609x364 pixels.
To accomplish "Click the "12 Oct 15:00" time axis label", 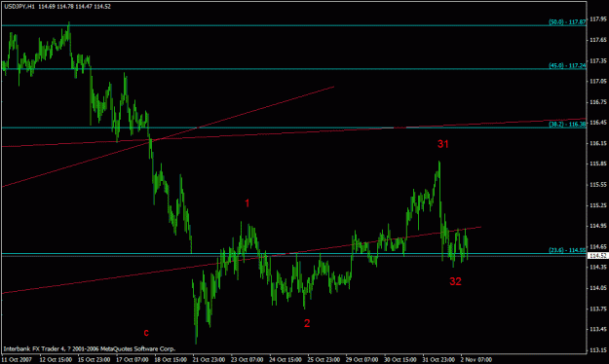I will click(56, 360).
